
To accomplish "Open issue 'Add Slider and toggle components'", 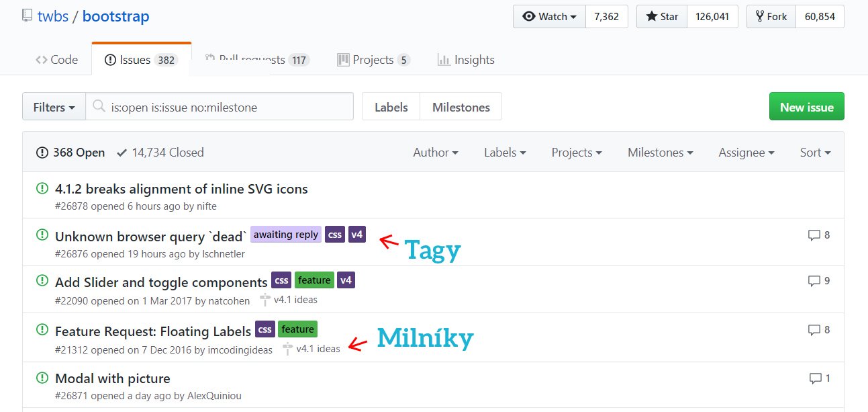I will tap(161, 282).
